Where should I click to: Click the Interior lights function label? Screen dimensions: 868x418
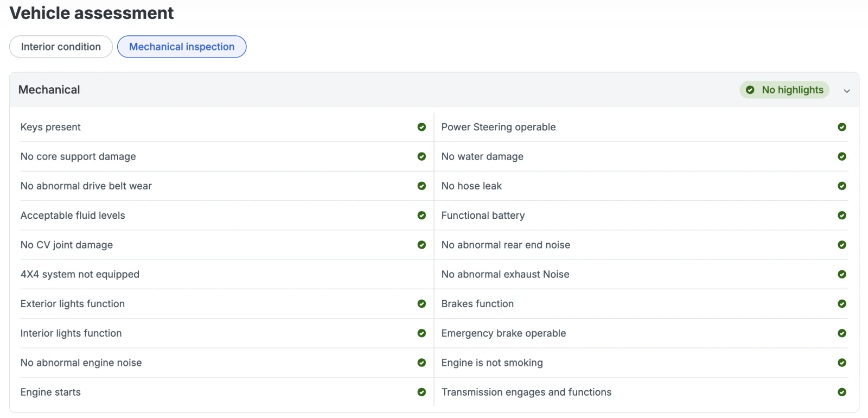[71, 333]
